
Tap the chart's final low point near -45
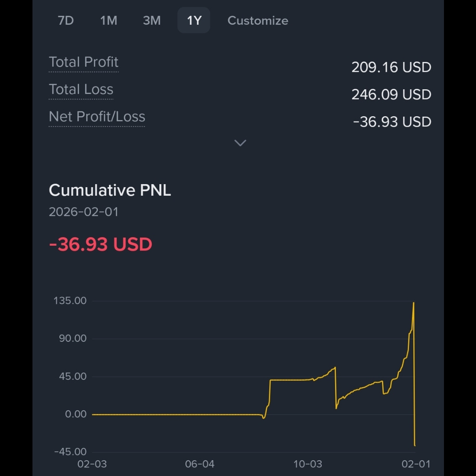coord(414,445)
